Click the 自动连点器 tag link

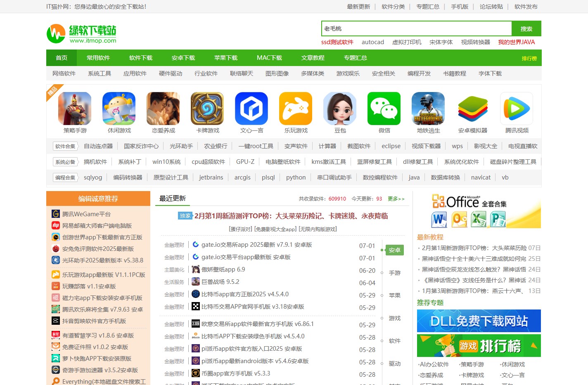pos(98,146)
